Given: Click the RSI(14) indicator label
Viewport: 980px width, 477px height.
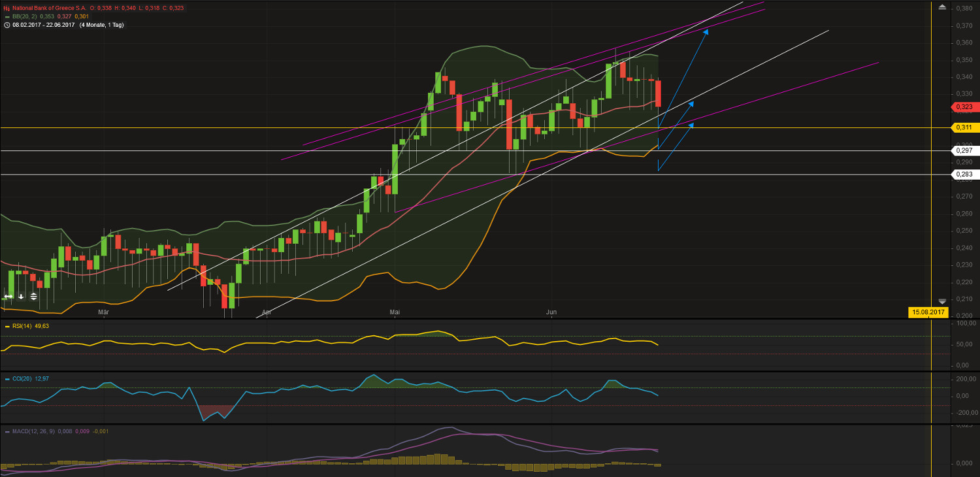Looking at the screenshot, I should pyautogui.click(x=24, y=326).
